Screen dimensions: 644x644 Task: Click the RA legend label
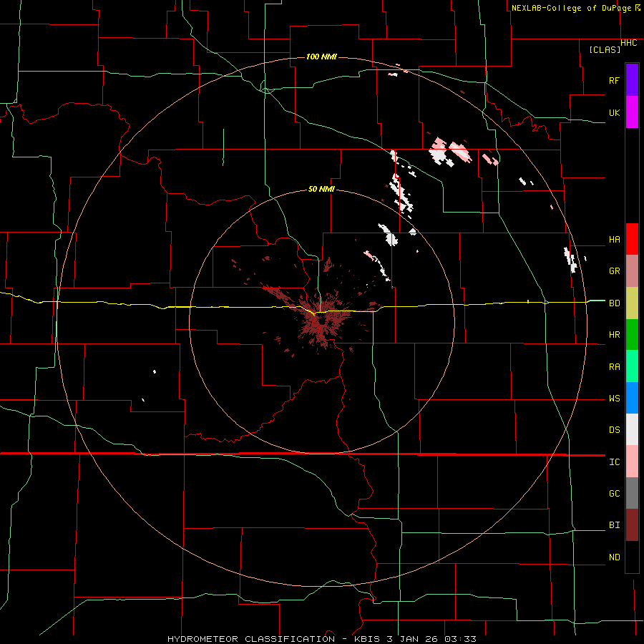coord(614,367)
